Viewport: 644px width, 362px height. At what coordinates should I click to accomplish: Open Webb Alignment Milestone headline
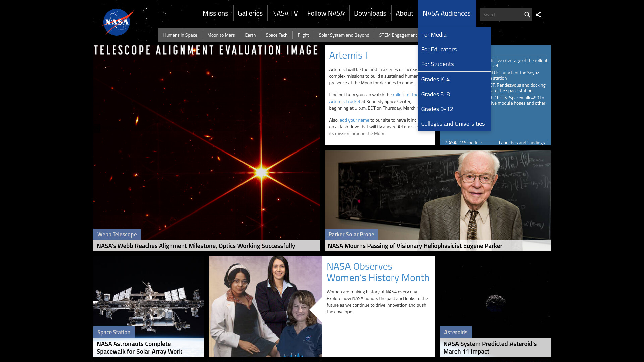[x=196, y=246]
